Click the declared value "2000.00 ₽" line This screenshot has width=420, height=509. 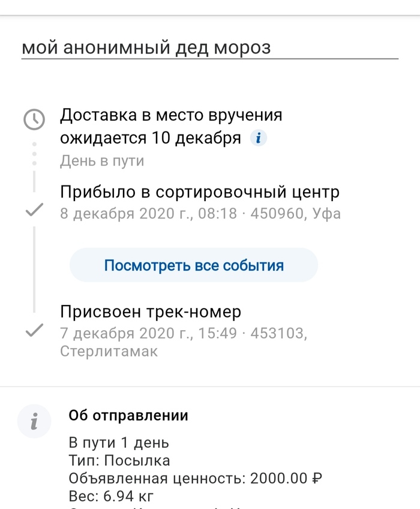click(196, 479)
